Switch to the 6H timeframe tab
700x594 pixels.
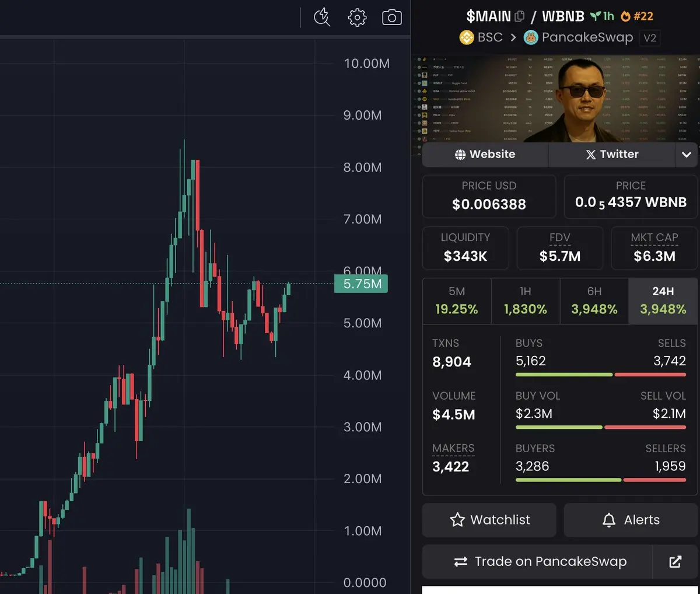coord(594,301)
